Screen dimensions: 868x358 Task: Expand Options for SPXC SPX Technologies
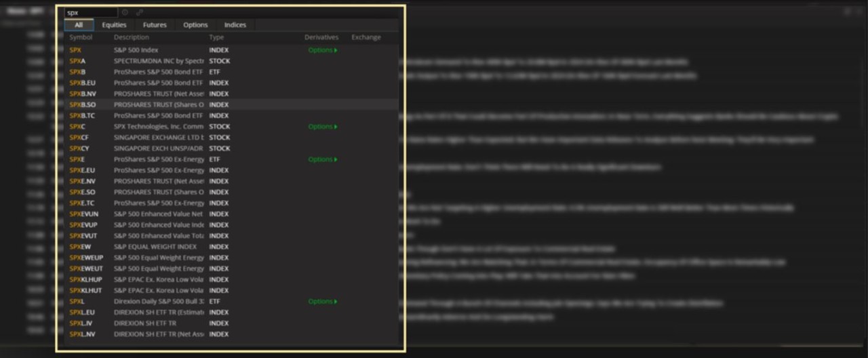click(323, 127)
